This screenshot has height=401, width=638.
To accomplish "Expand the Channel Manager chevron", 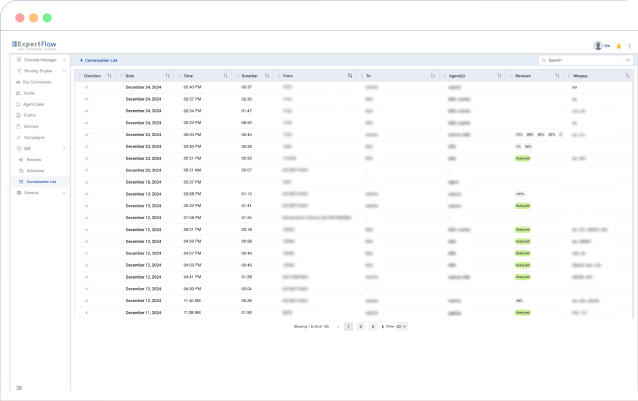I will click(64, 60).
